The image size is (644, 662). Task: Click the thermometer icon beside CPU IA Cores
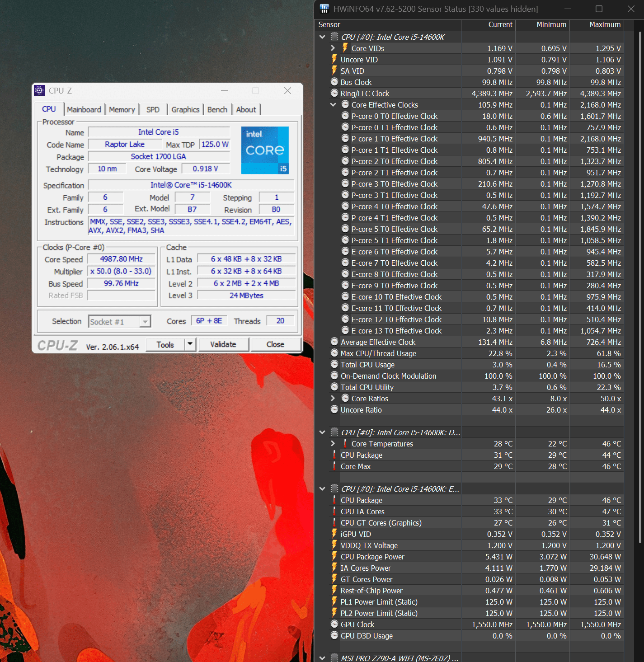pos(334,511)
